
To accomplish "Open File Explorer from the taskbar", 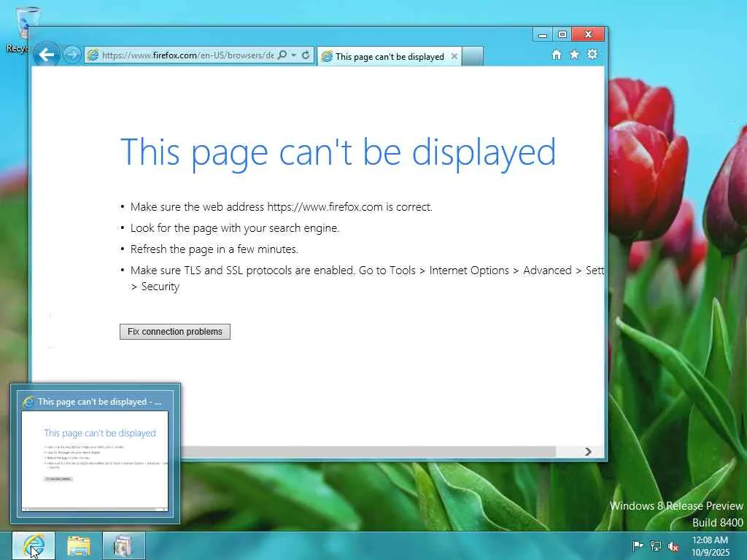I will point(79,545).
